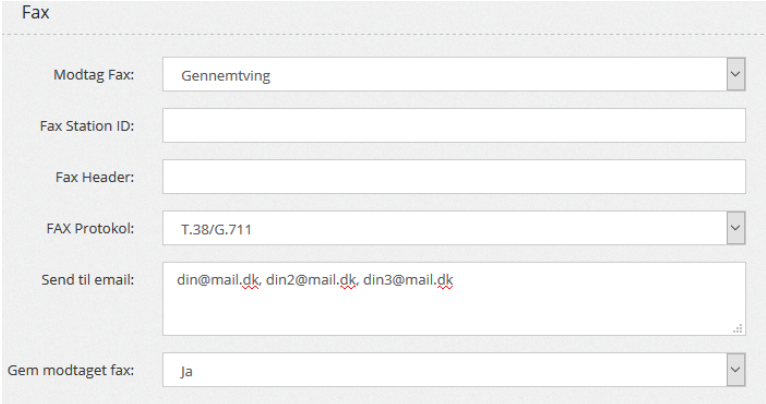Open the Gem modtaget fax dropdown arrow
The width and height of the screenshot is (766, 404).
click(x=735, y=370)
